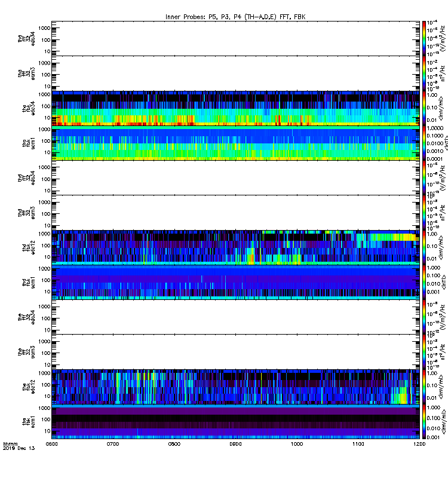Click the "hhmm" axis unit label
This screenshot has height=478, width=448.
pyautogui.click(x=10, y=444)
